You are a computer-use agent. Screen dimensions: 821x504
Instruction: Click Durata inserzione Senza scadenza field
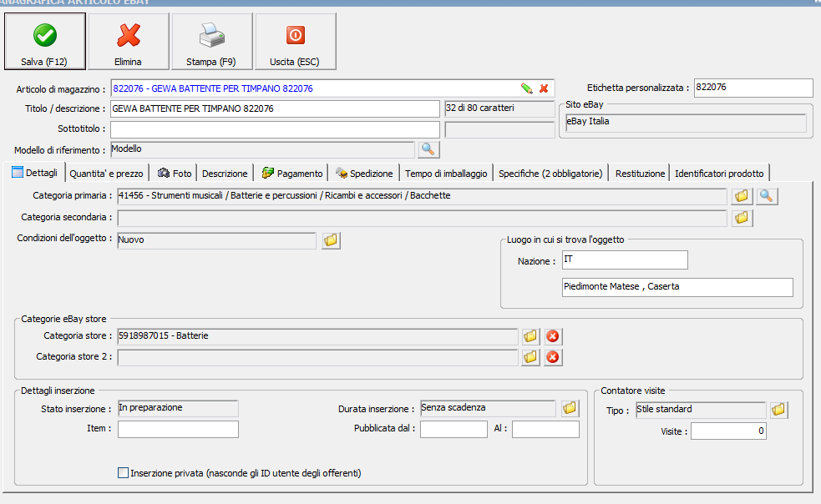pyautogui.click(x=488, y=408)
